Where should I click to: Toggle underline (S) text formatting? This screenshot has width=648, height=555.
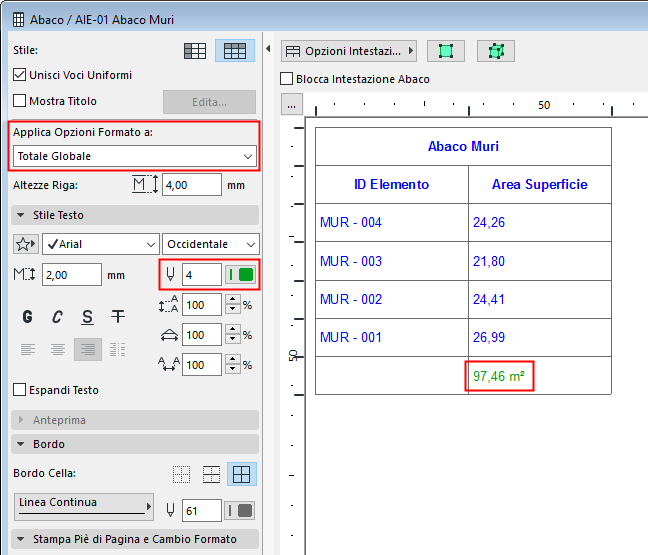88,317
